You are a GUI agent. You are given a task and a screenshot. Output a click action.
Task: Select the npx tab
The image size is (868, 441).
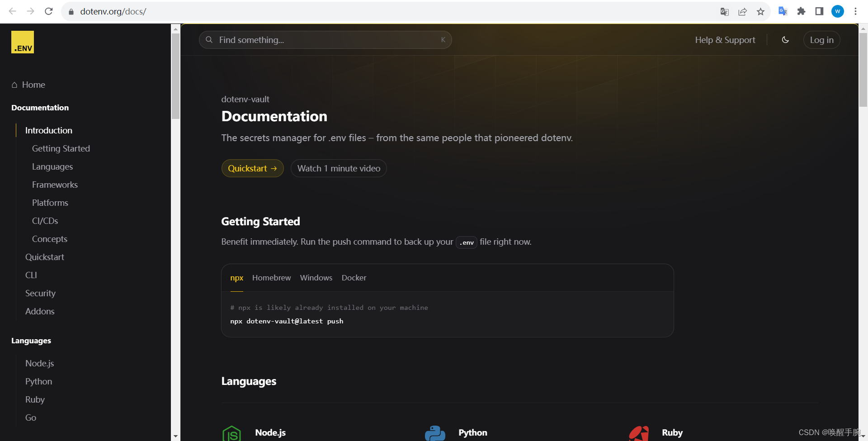(236, 278)
